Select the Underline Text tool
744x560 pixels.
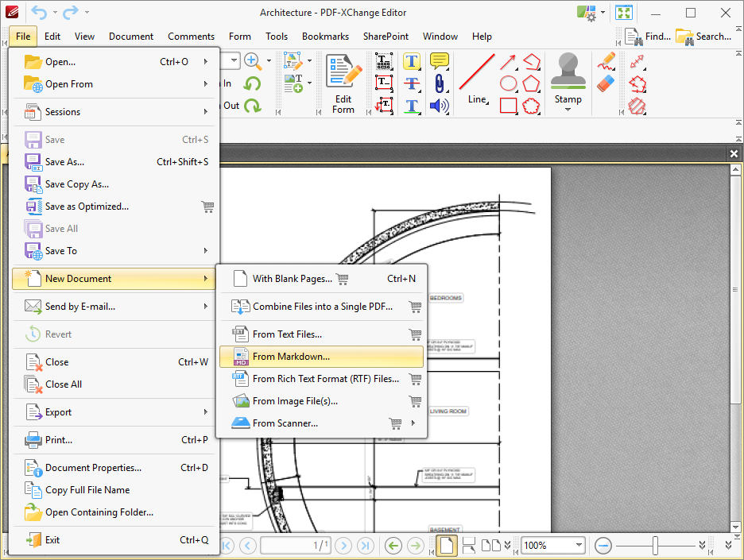412,106
